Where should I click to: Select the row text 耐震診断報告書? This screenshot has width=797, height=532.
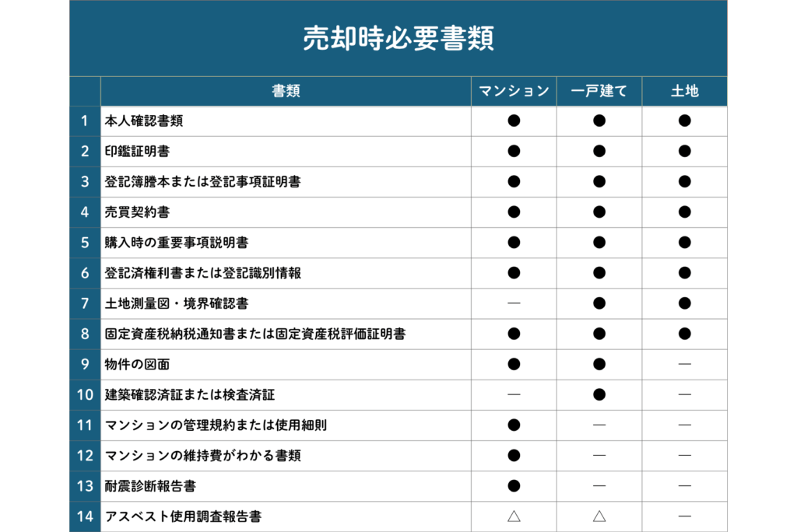click(x=150, y=486)
